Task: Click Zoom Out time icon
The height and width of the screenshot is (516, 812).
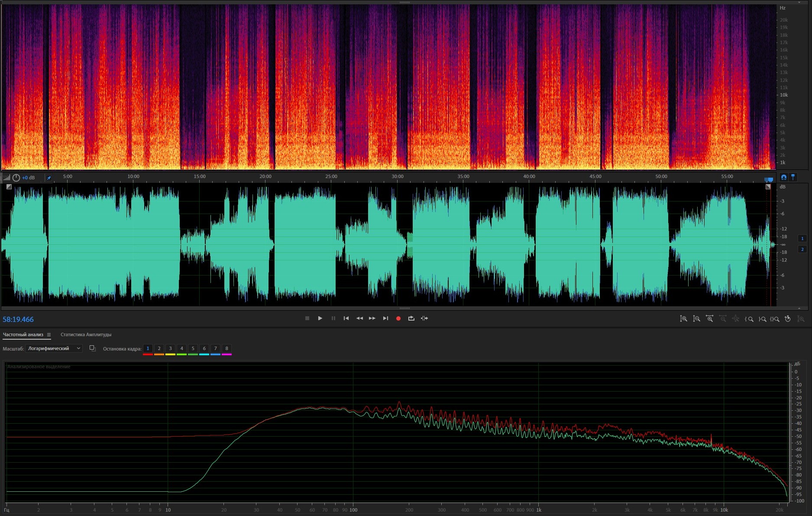Action: [723, 319]
